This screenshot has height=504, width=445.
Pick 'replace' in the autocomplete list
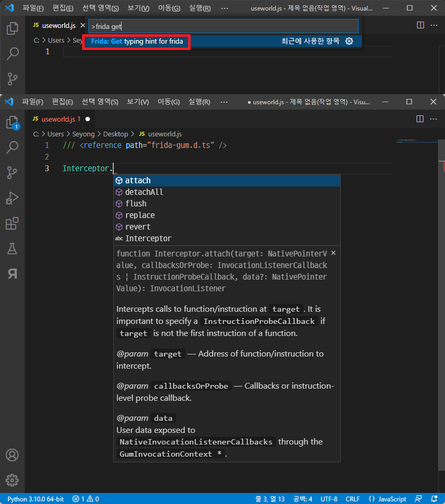click(x=140, y=215)
